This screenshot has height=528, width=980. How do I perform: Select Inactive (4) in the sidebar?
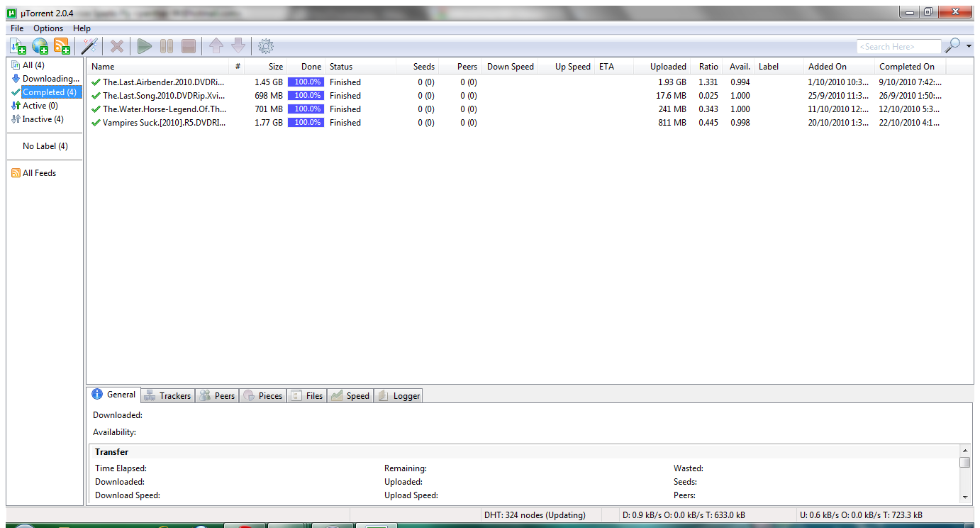(43, 119)
